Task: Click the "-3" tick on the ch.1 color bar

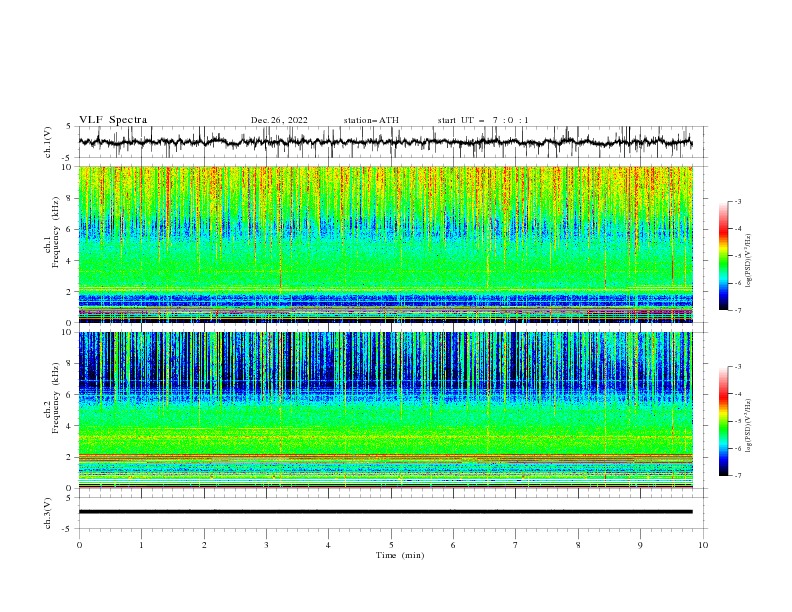Action: [x=737, y=201]
